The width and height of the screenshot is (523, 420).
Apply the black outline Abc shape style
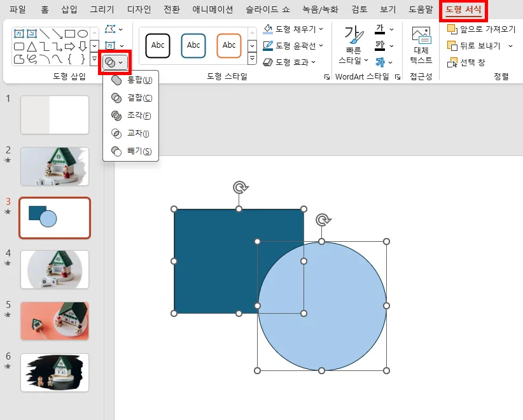158,45
